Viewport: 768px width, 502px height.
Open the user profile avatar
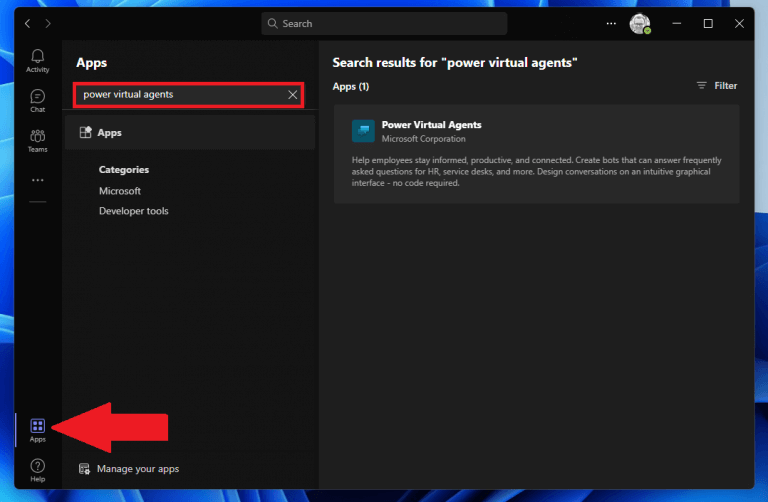pos(640,24)
